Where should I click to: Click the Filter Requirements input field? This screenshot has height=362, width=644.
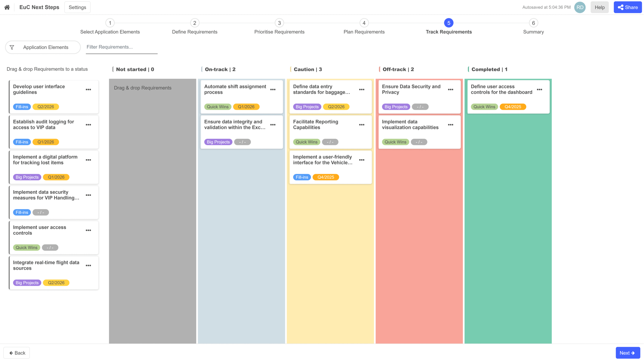[x=122, y=47]
